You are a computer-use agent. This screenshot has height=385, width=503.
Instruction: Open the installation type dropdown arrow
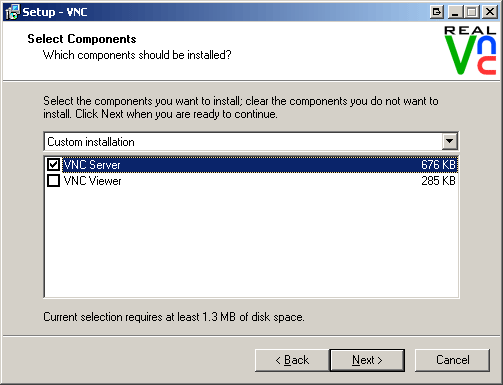(x=449, y=141)
